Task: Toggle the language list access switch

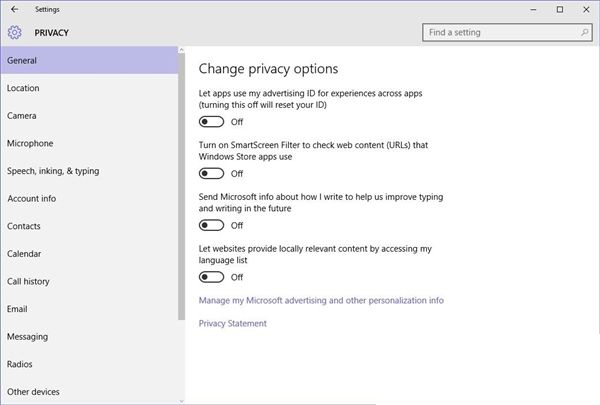Action: [x=211, y=277]
